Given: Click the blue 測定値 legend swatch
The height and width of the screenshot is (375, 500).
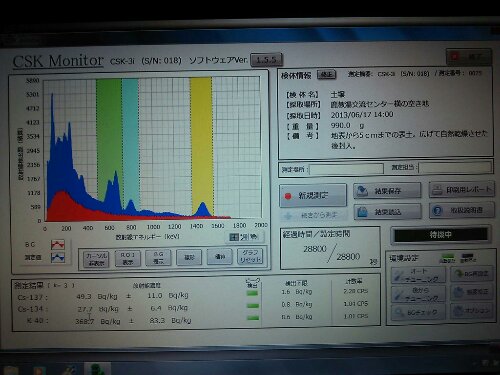Looking at the screenshot, I should click(x=58, y=258).
